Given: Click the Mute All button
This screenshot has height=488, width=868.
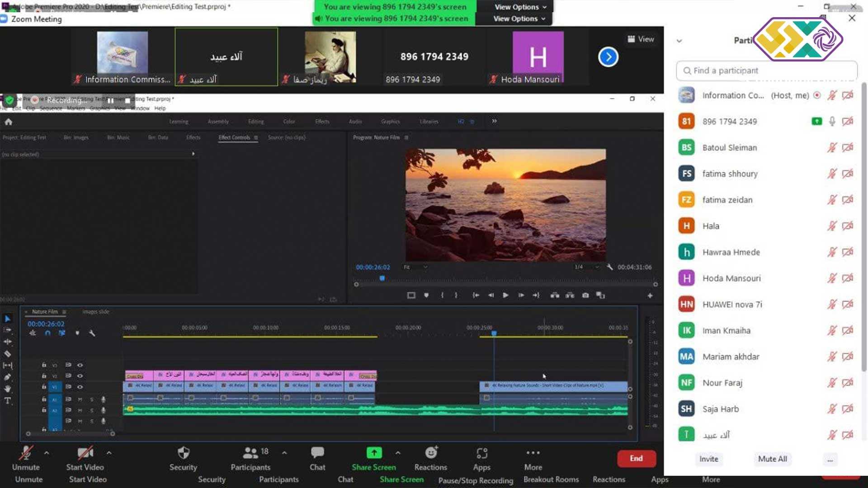Looking at the screenshot, I should coord(772,459).
